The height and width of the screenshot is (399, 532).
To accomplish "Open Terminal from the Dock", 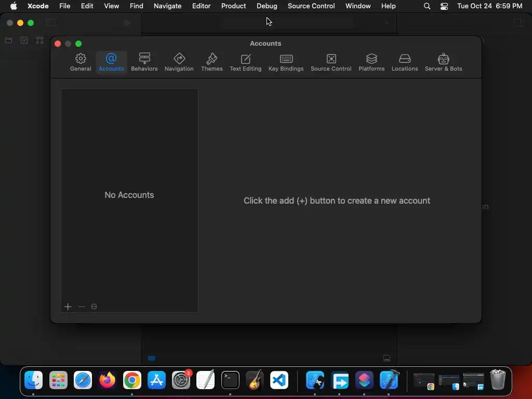I will point(230,380).
